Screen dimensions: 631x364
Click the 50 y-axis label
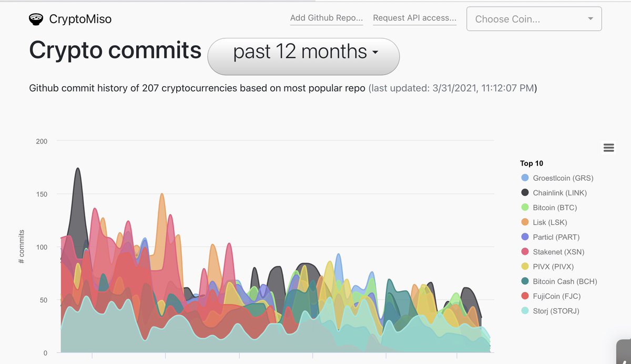click(x=43, y=300)
